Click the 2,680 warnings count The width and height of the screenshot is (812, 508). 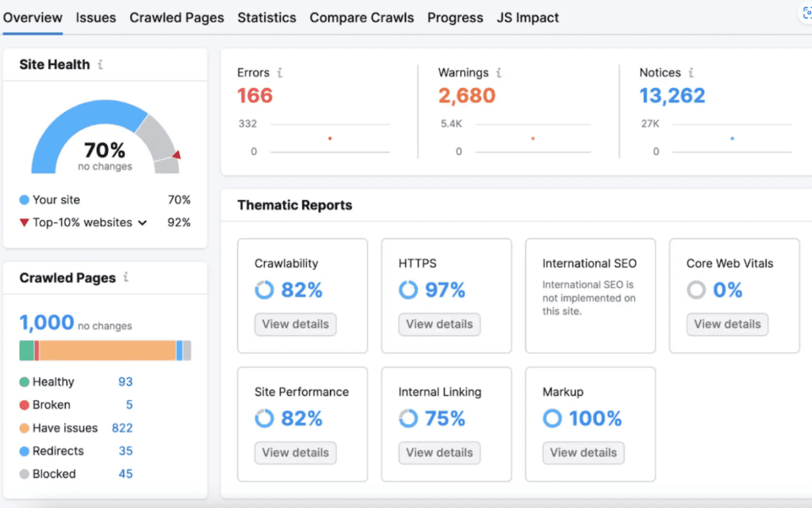(466, 95)
